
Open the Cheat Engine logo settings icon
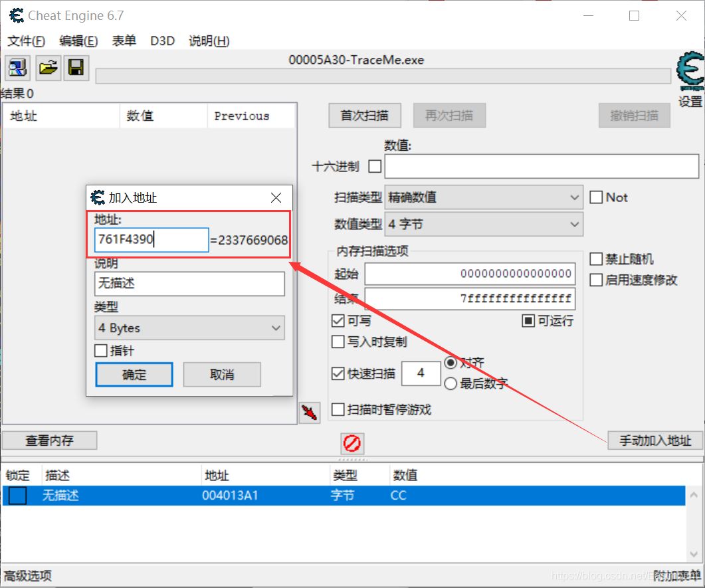pyautogui.click(x=690, y=70)
